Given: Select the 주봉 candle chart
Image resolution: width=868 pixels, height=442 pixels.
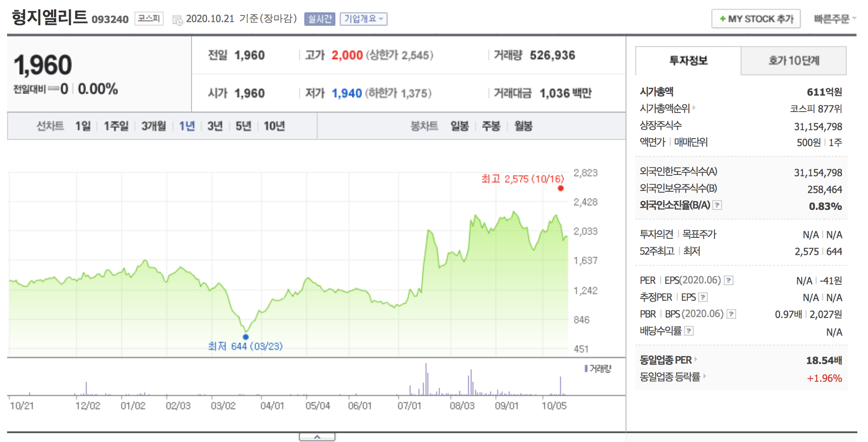Looking at the screenshot, I should click(491, 126).
